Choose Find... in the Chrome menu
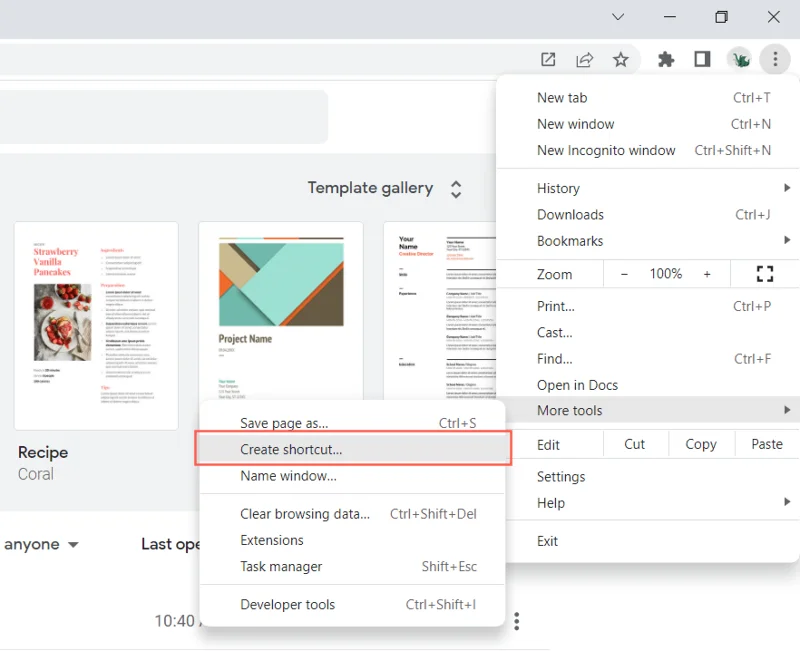This screenshot has height=651, width=800. pos(648,359)
